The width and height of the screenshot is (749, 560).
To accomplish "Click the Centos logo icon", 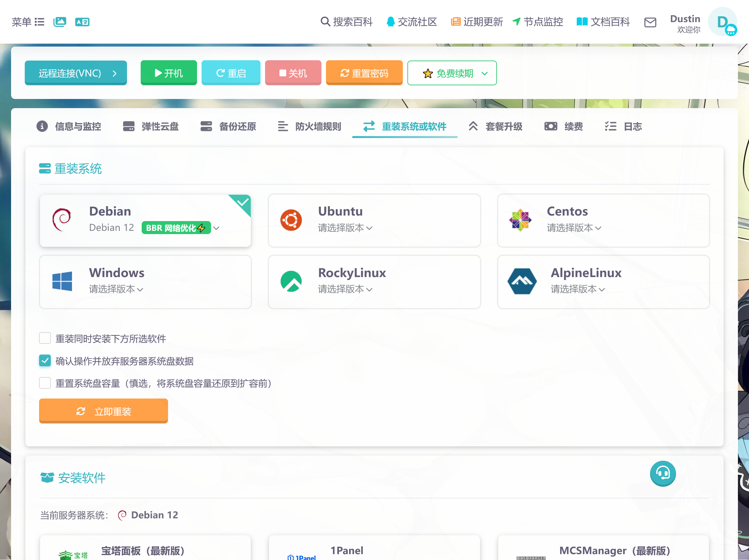I will click(x=520, y=220).
